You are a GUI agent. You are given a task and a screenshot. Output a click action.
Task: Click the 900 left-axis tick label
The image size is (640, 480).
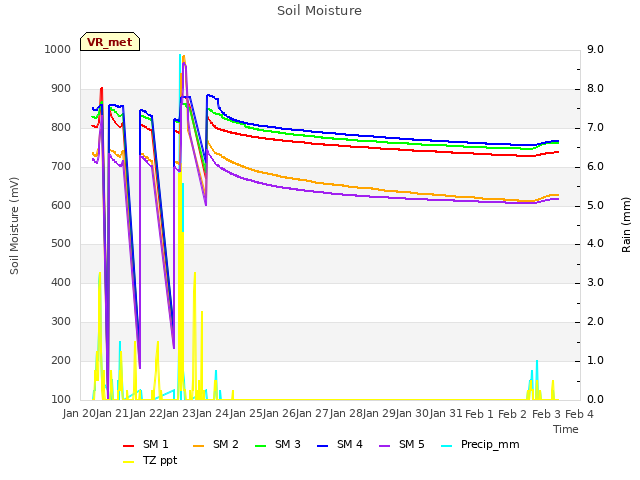tap(61, 89)
